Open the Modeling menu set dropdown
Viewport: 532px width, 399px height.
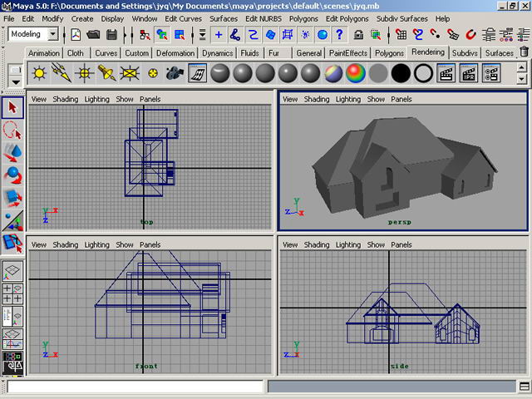tap(53, 34)
